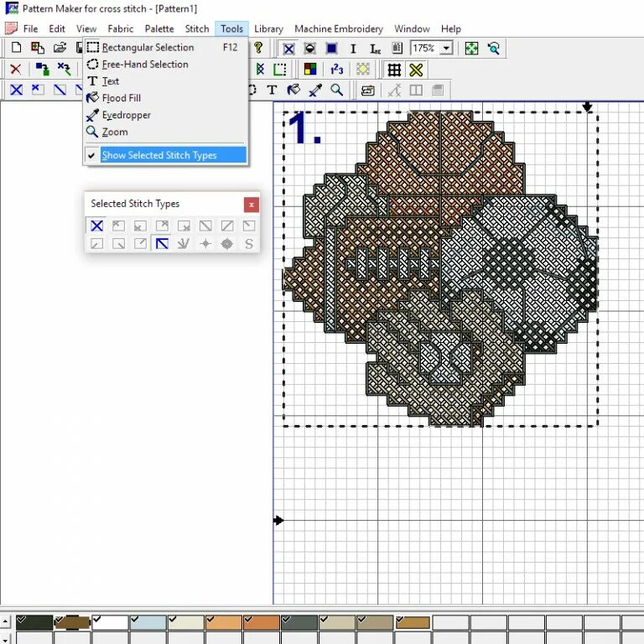Screen dimensions: 644x644
Task: Choose Eyedropper from the Tools menu
Action: pyautogui.click(x=165, y=115)
